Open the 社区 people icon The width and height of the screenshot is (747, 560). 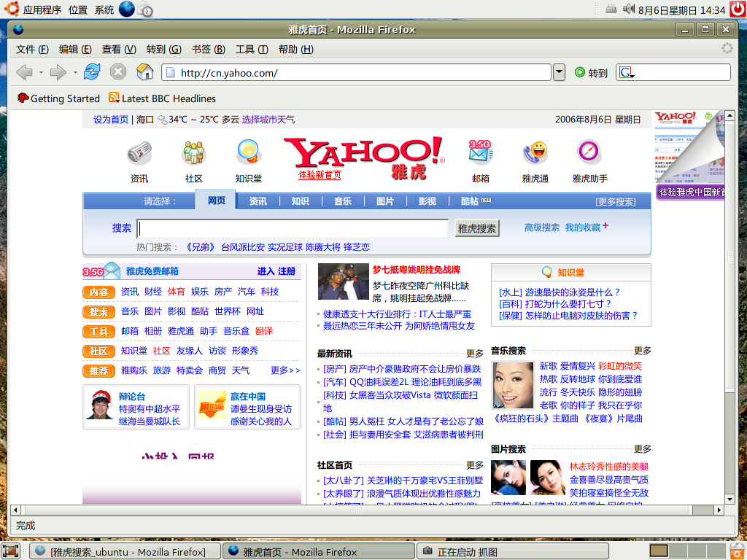pos(194,153)
